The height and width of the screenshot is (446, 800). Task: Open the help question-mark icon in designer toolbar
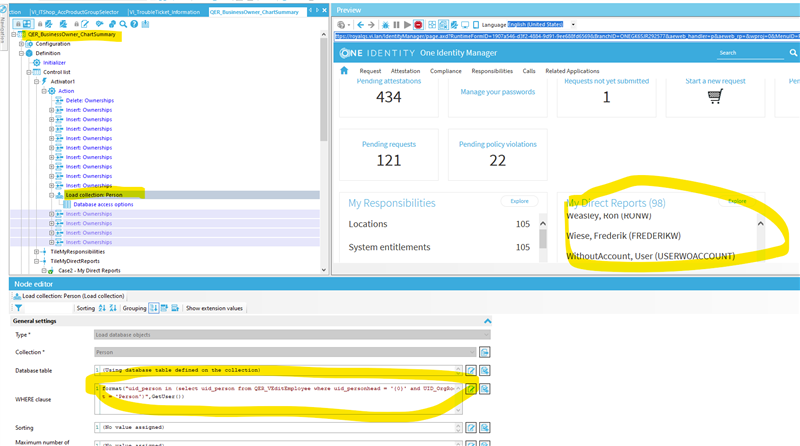pos(134,24)
